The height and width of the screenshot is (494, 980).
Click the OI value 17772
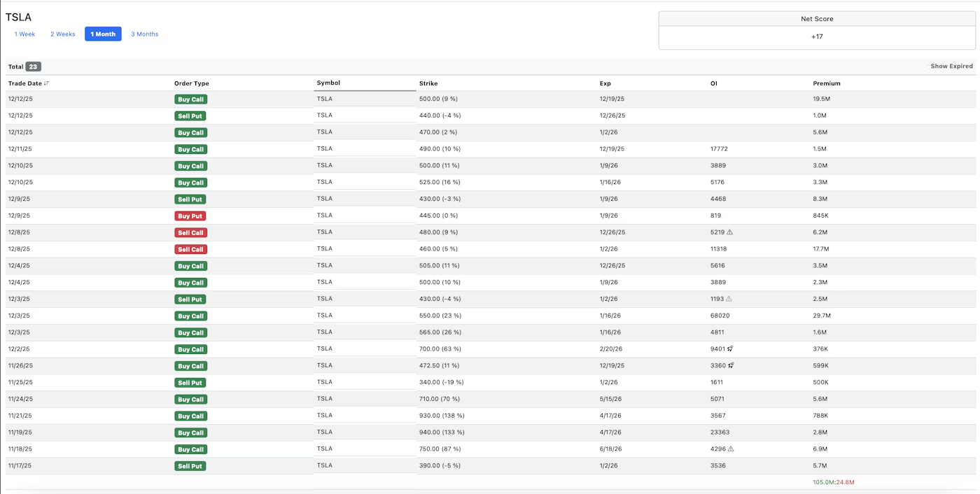pos(720,149)
